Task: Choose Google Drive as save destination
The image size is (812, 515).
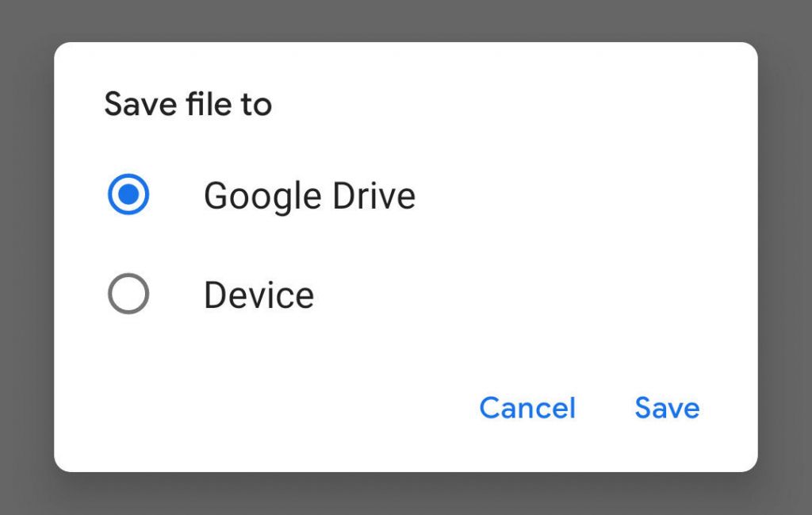Action: [128, 195]
